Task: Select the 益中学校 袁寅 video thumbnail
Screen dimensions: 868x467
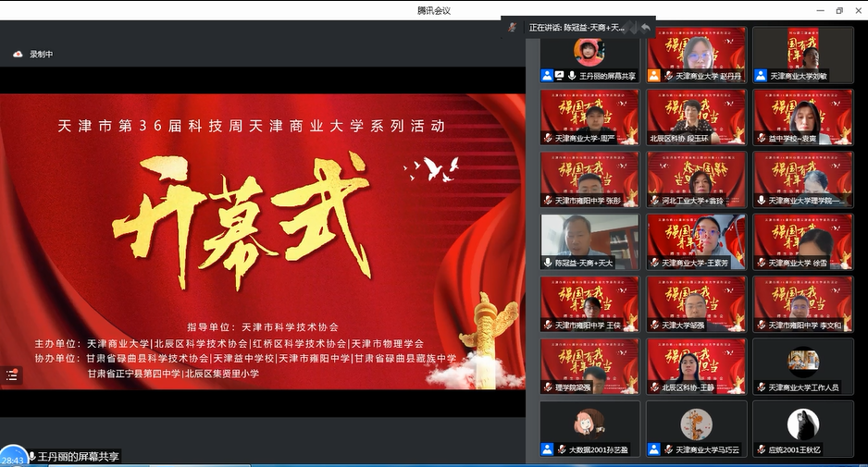Action: click(802, 117)
